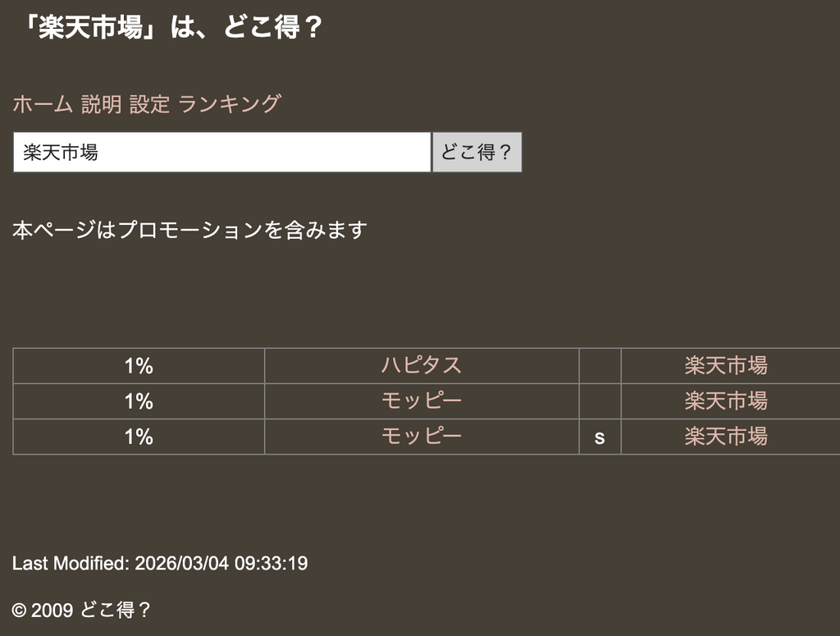
Task: Click the 本ページはプロモーションを含みます notice
Action: click(189, 231)
